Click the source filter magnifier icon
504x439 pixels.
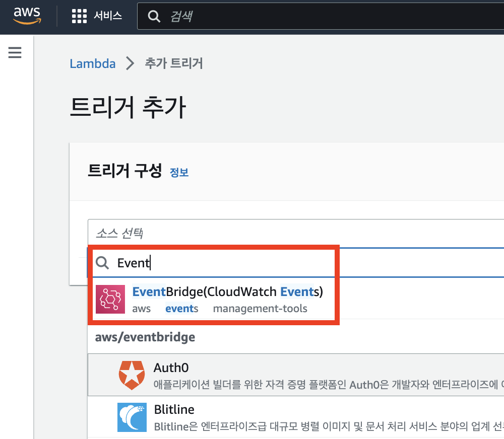click(102, 263)
